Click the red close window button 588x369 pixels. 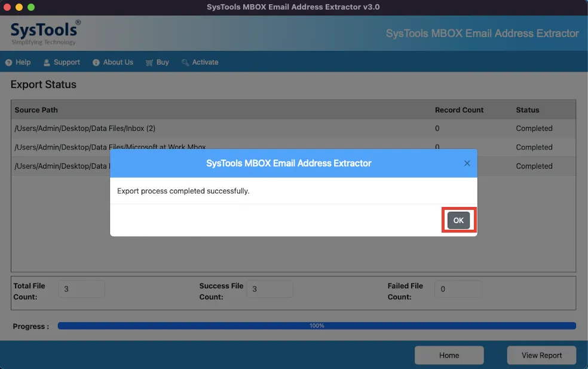click(7, 7)
